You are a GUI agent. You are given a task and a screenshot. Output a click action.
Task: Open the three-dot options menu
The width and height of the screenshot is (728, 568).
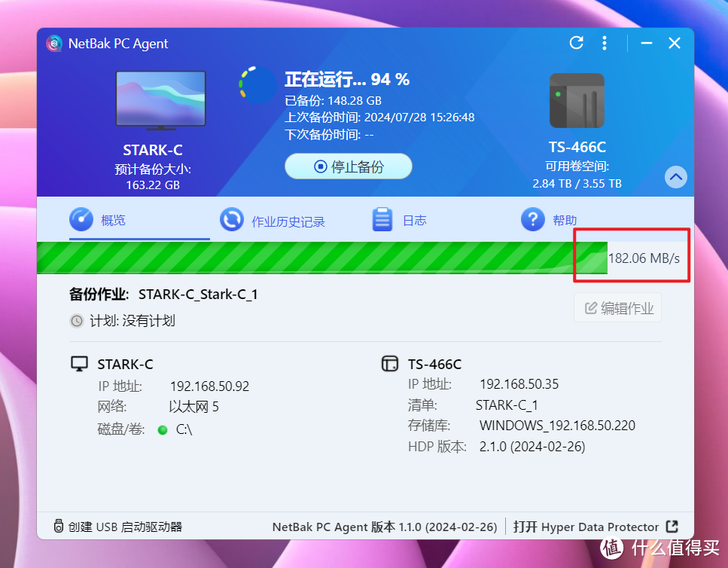pyautogui.click(x=605, y=43)
